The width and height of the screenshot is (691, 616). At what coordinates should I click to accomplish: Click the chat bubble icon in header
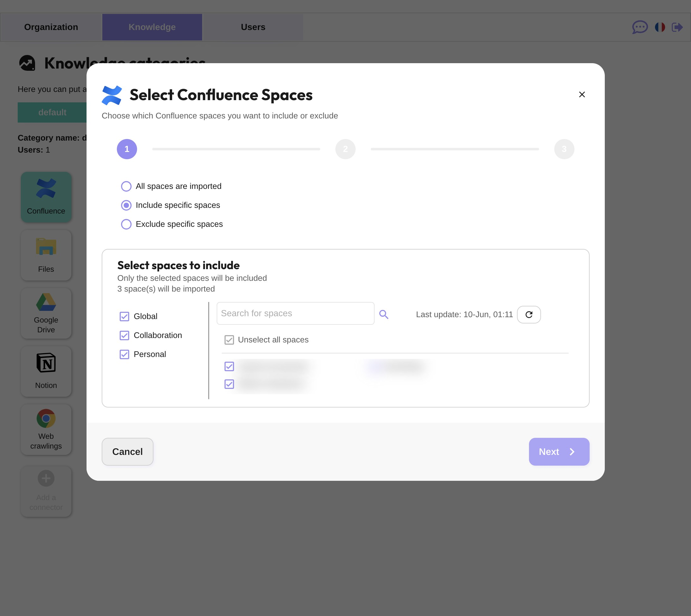[640, 27]
